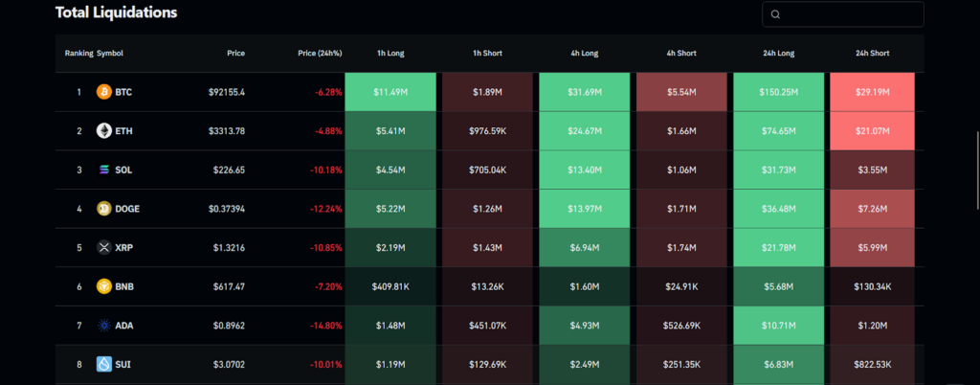Click the $13.40M SOL 4h Long cell
This screenshot has height=385, width=980.
[x=585, y=170]
